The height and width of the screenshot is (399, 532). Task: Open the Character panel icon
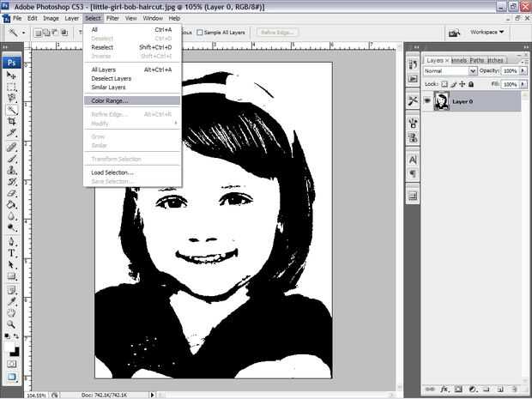(413, 160)
